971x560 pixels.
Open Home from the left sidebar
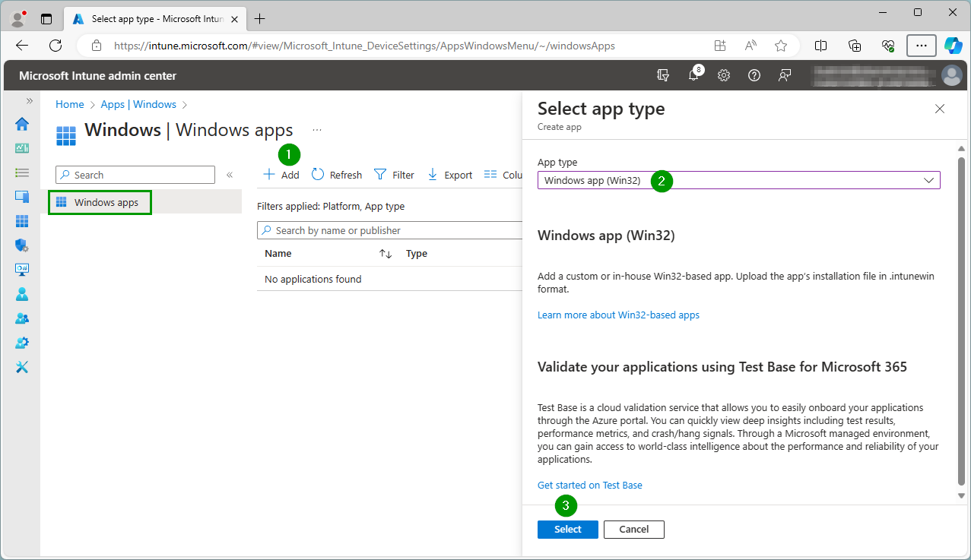[22, 124]
